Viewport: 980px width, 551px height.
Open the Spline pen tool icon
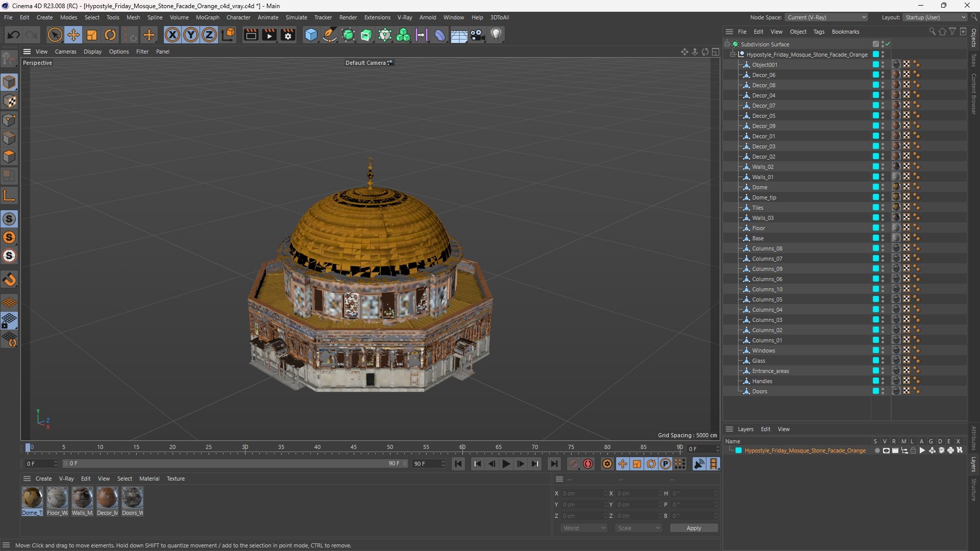tap(330, 35)
